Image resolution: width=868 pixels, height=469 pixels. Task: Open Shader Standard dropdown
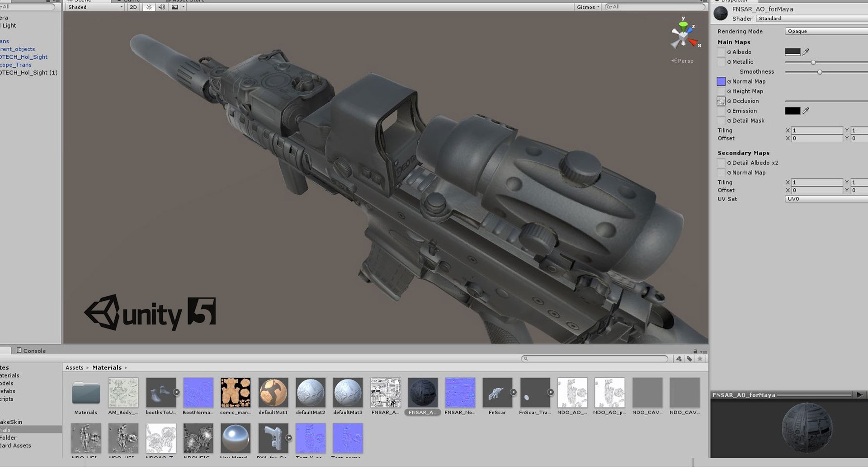coord(812,19)
